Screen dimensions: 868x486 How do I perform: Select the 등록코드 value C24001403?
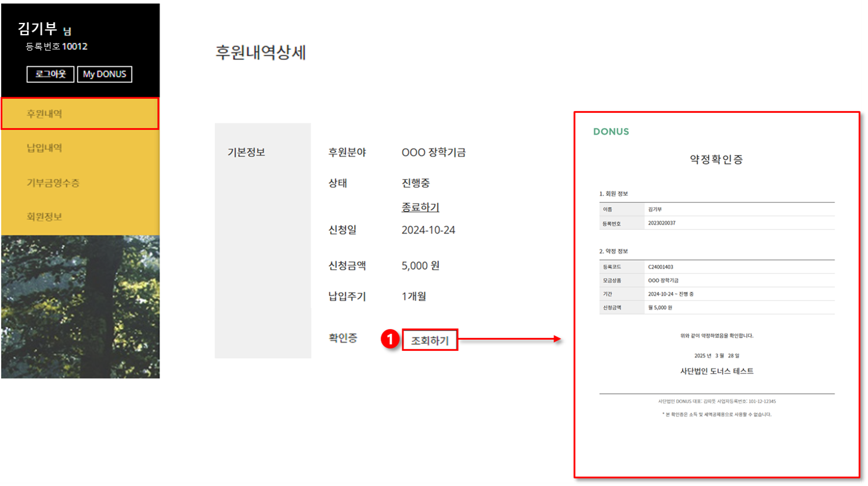(661, 267)
